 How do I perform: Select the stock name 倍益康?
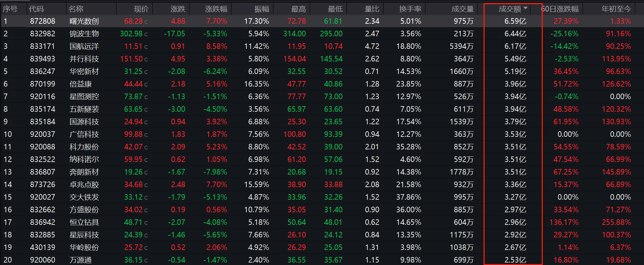pyautogui.click(x=80, y=84)
